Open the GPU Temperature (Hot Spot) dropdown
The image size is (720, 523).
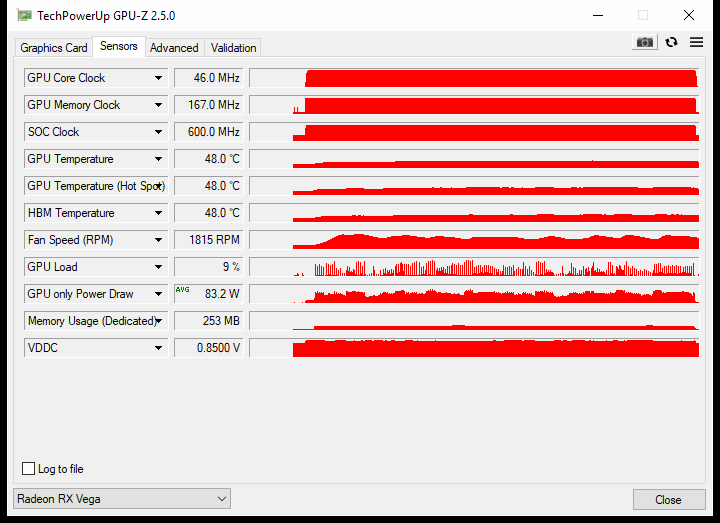pos(96,186)
